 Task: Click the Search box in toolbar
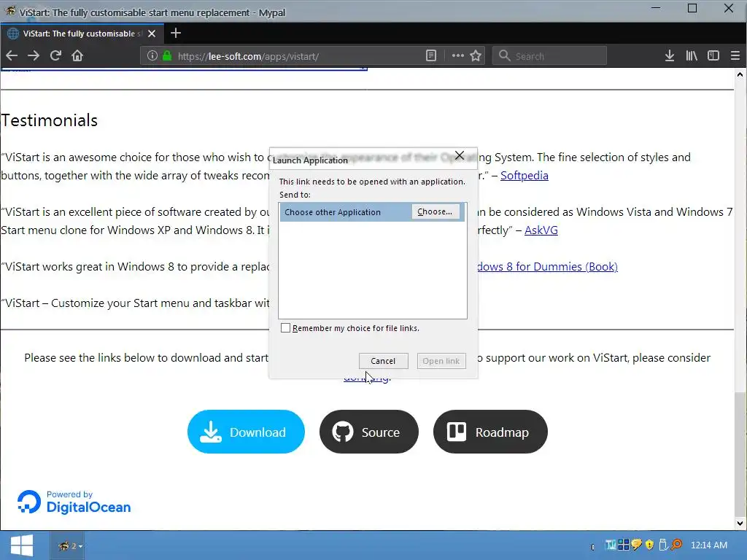pyautogui.click(x=550, y=56)
